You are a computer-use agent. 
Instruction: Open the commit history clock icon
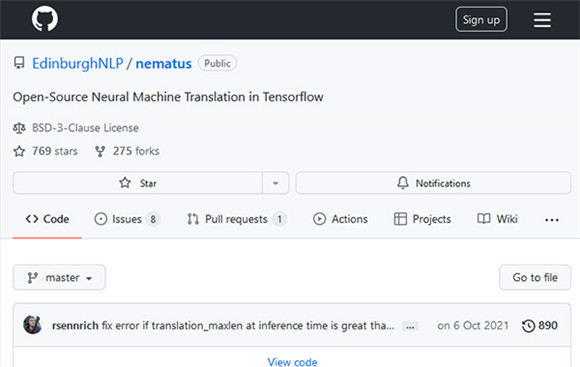pyautogui.click(x=528, y=326)
